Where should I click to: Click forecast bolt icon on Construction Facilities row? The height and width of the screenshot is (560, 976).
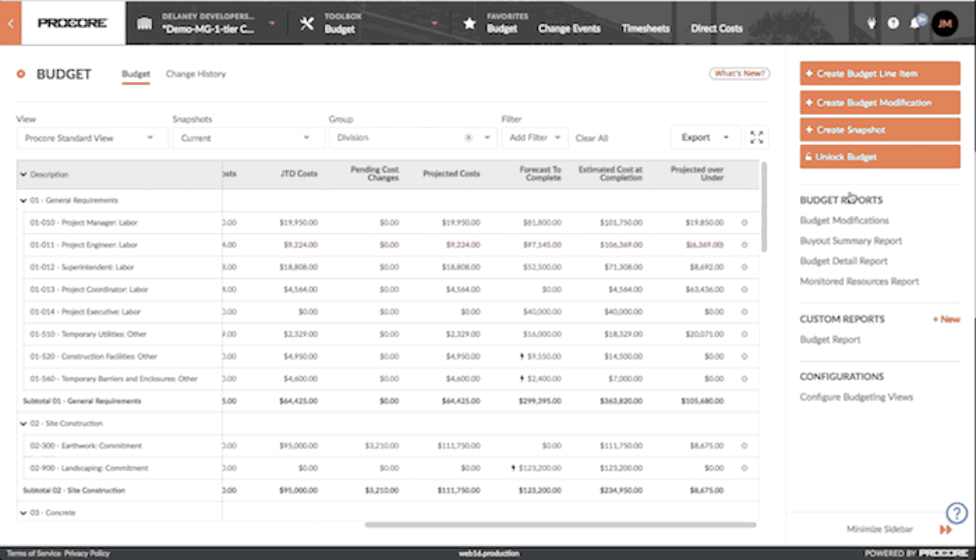click(x=523, y=356)
